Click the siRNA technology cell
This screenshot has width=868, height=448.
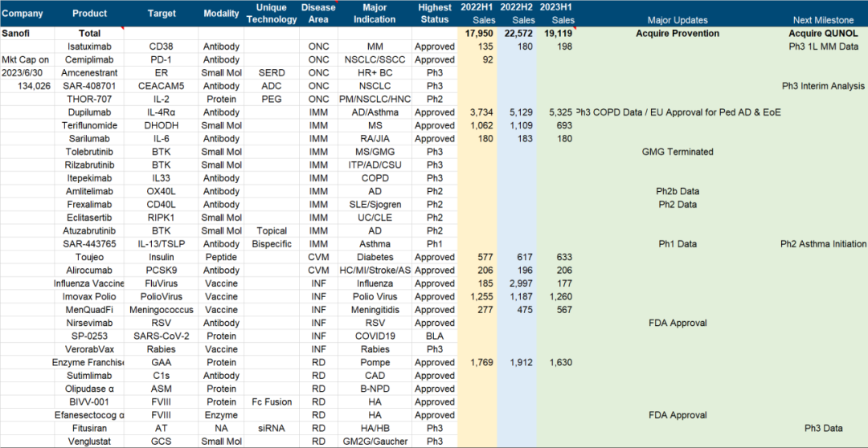click(272, 428)
